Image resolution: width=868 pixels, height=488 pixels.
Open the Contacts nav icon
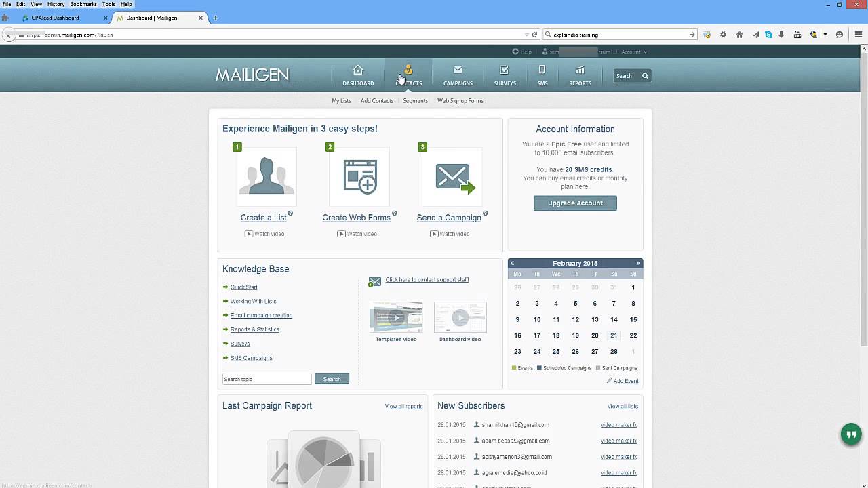tap(408, 70)
